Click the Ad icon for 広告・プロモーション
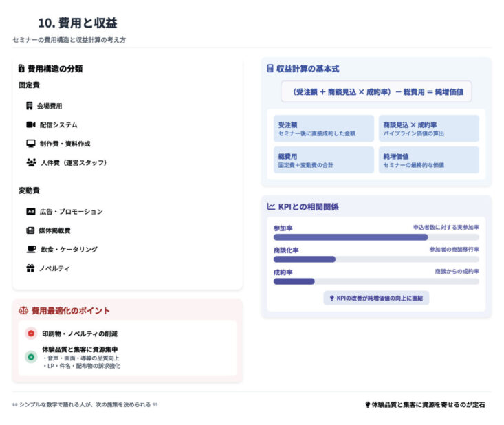The width and height of the screenshot is (504, 425). point(30,212)
